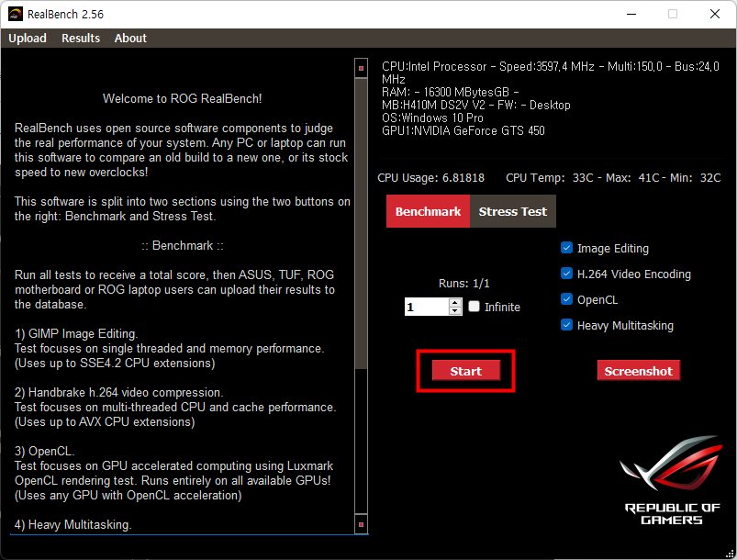Click the 'RAM: - 16300 MBytesGB' line
This screenshot has width=737, height=560.
tap(451, 92)
